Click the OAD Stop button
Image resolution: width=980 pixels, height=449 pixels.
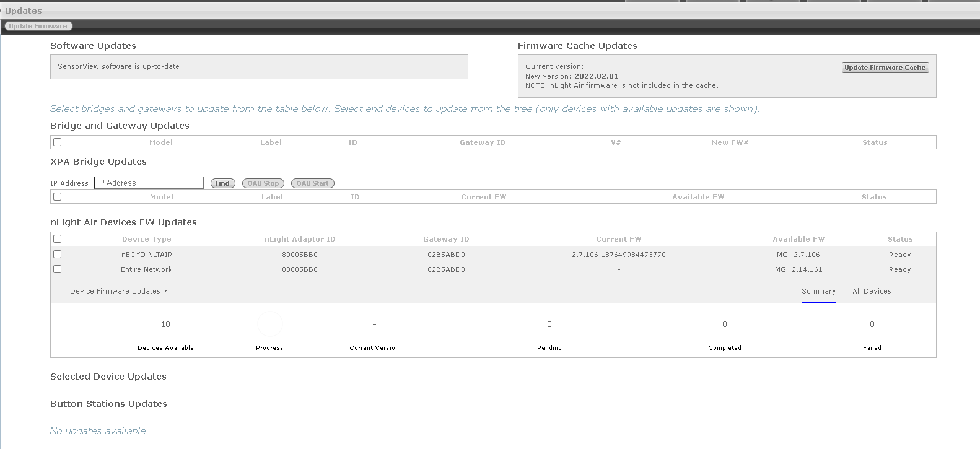point(263,183)
